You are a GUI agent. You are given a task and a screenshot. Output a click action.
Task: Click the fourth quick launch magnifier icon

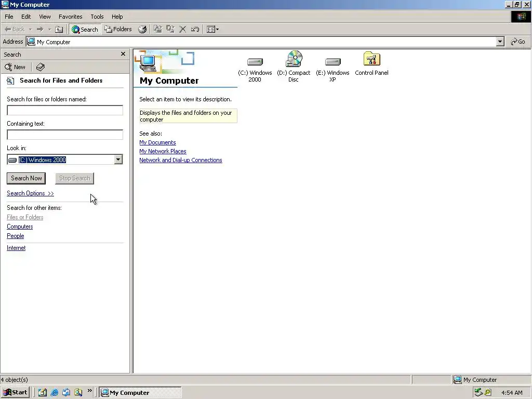(78, 392)
